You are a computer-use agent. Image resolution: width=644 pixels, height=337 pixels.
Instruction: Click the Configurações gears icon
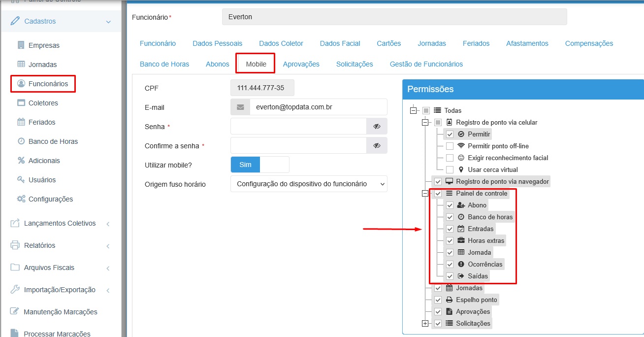(21, 199)
